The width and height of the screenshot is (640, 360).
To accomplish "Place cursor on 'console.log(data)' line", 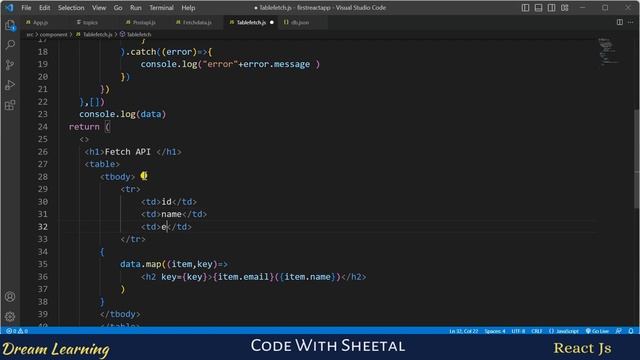I will tap(122, 114).
